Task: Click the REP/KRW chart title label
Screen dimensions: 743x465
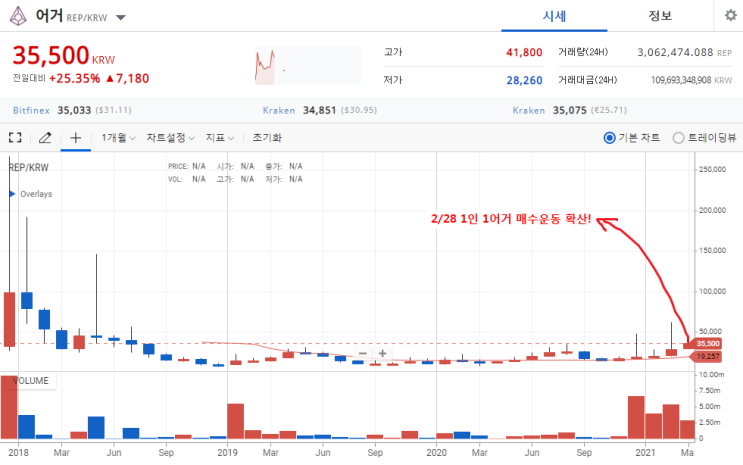Action: pyautogui.click(x=29, y=167)
